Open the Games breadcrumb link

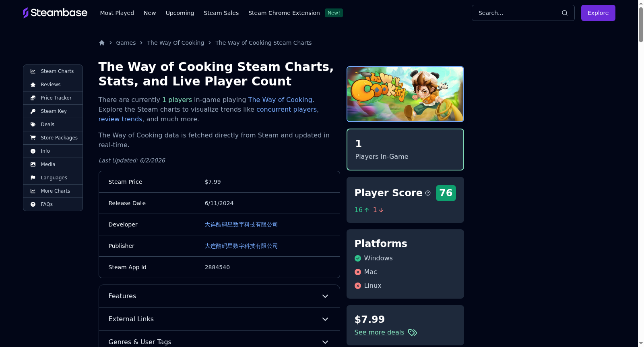[126, 43]
